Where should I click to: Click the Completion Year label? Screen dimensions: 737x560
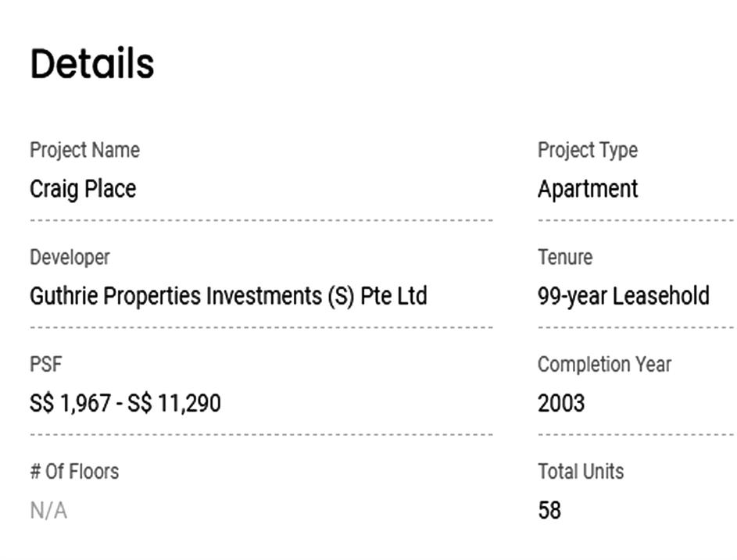pos(604,364)
